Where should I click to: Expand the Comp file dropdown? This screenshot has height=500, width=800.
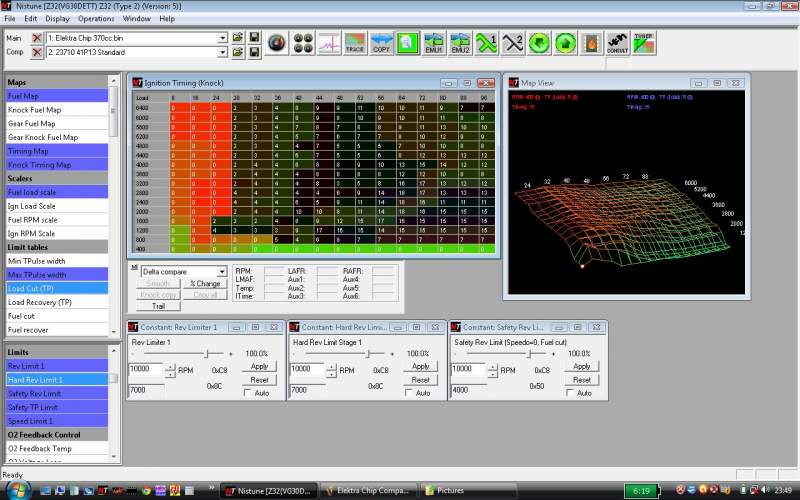click(222, 51)
